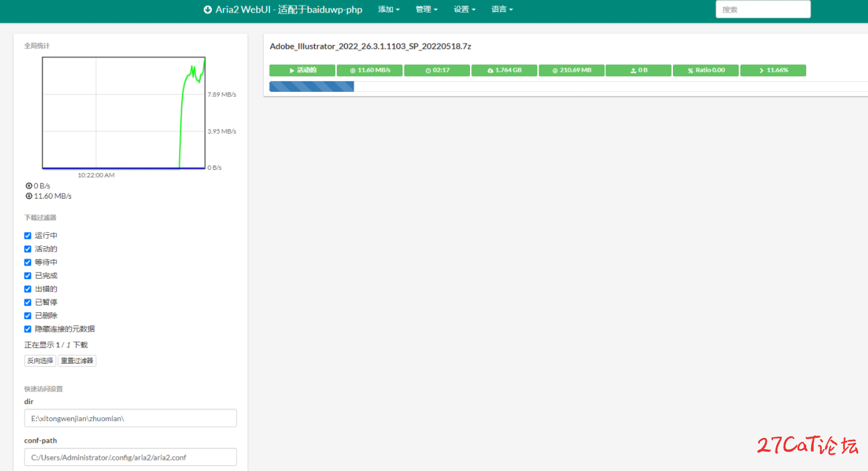
Task: Click the Aria2 WebUI brand title link
Action: [283, 10]
